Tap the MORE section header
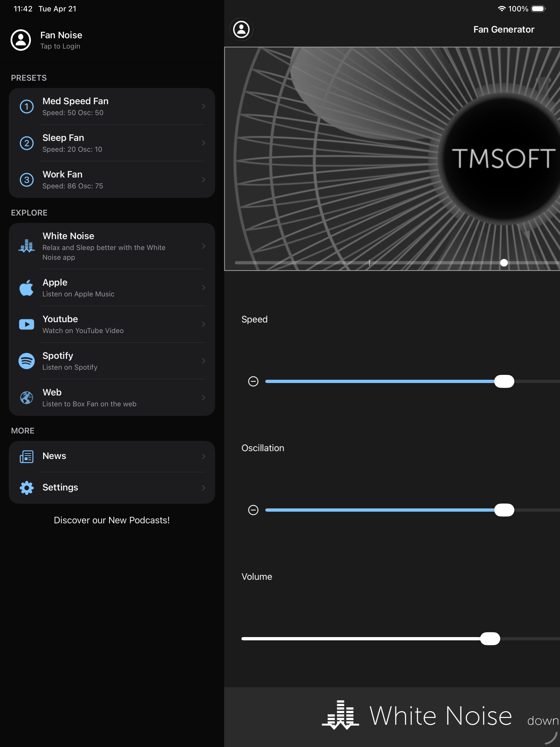This screenshot has width=560, height=747. (23, 431)
